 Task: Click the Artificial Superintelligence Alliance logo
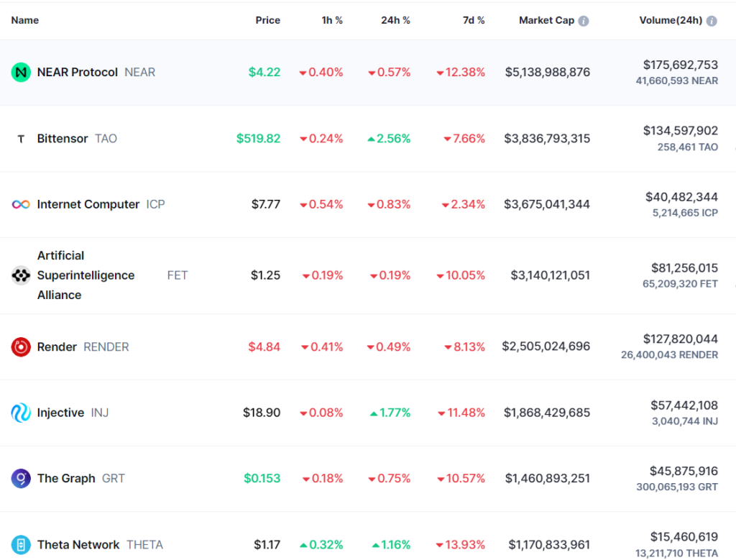click(x=21, y=275)
